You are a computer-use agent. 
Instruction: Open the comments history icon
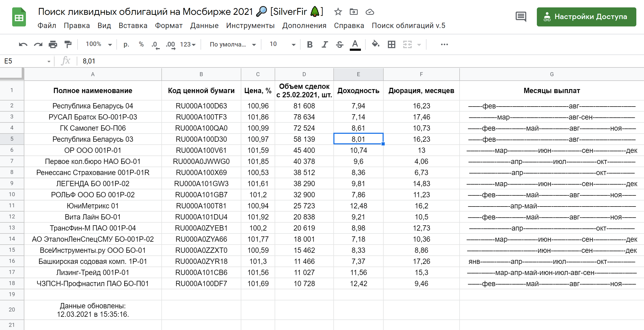(521, 17)
